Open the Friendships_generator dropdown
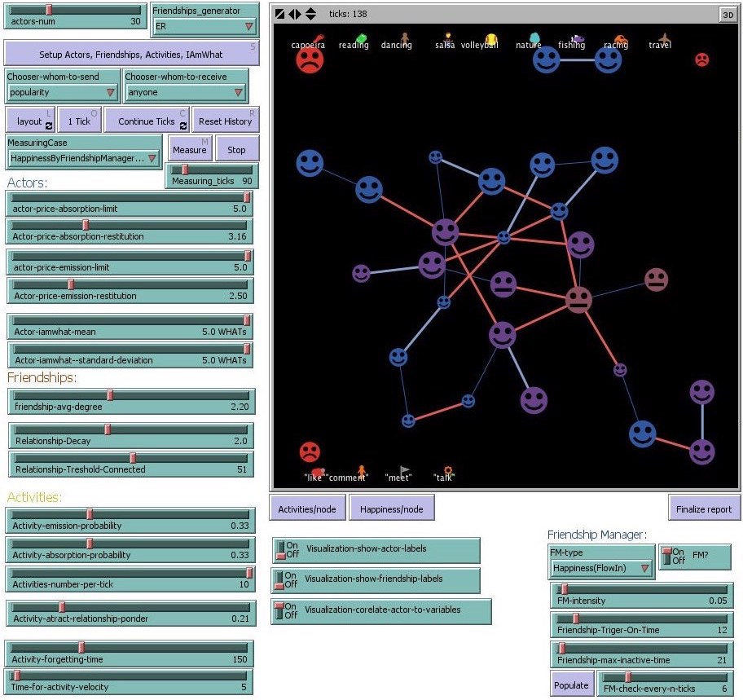 pos(204,26)
